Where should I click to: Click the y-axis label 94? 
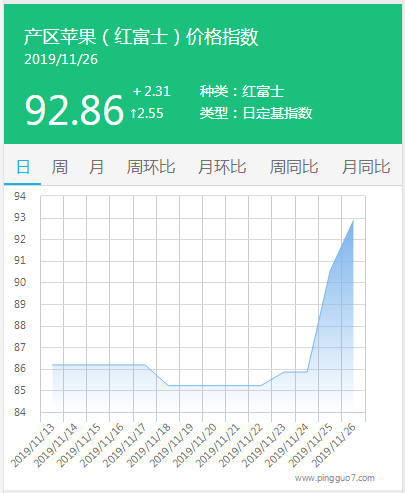coord(20,196)
